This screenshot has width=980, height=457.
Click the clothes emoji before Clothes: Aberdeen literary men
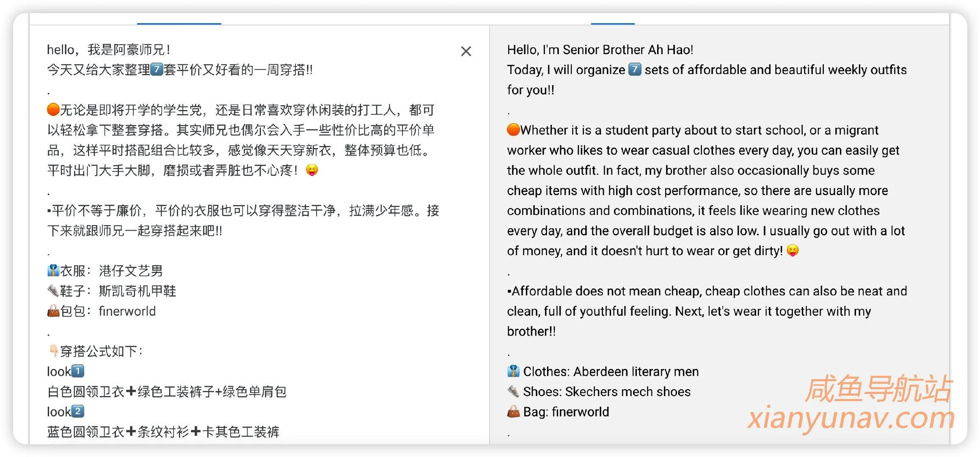click(x=513, y=371)
